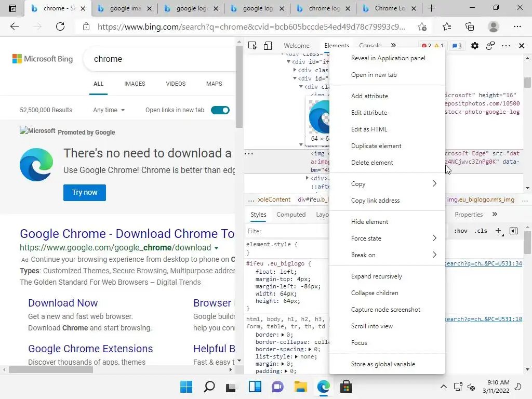Open Google Chrome - Download Chrome result link
The image size is (532, 399).
tap(127, 233)
